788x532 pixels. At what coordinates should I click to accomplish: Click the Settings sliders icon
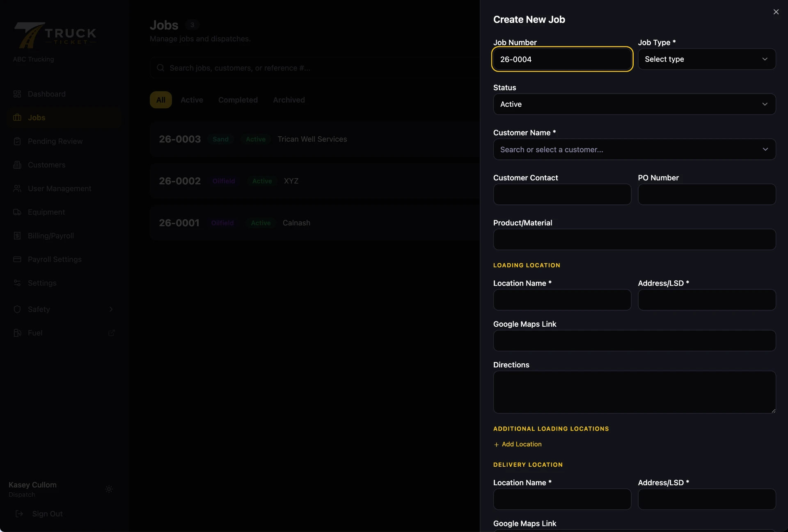tap(17, 283)
